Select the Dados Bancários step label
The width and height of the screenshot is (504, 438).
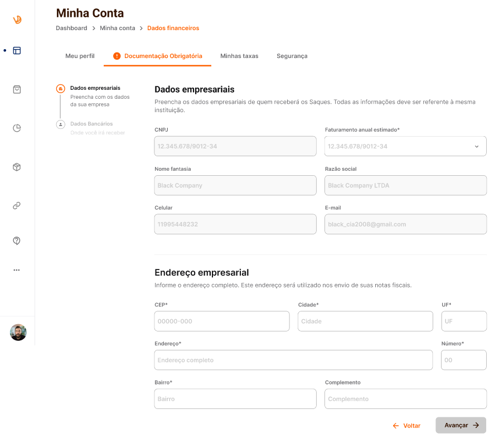pos(91,124)
